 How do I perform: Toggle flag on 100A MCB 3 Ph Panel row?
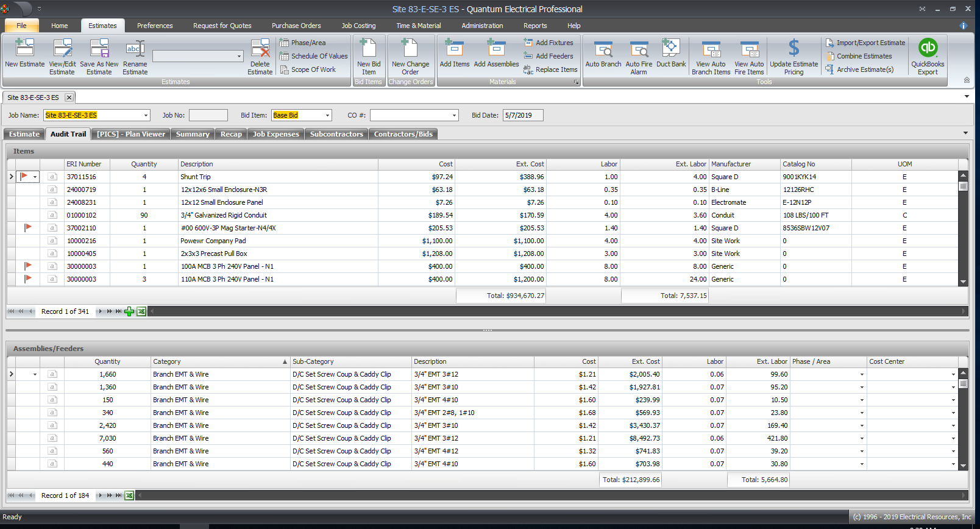[27, 266]
